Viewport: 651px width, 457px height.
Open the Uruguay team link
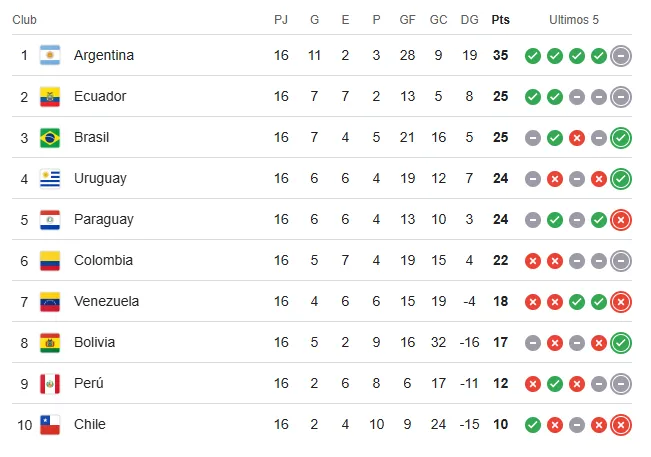100,178
